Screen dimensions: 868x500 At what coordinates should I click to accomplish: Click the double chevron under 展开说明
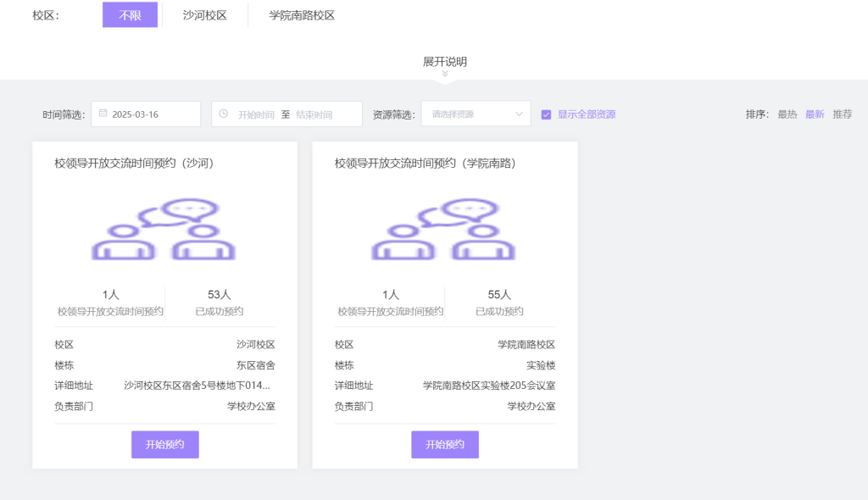pos(444,74)
